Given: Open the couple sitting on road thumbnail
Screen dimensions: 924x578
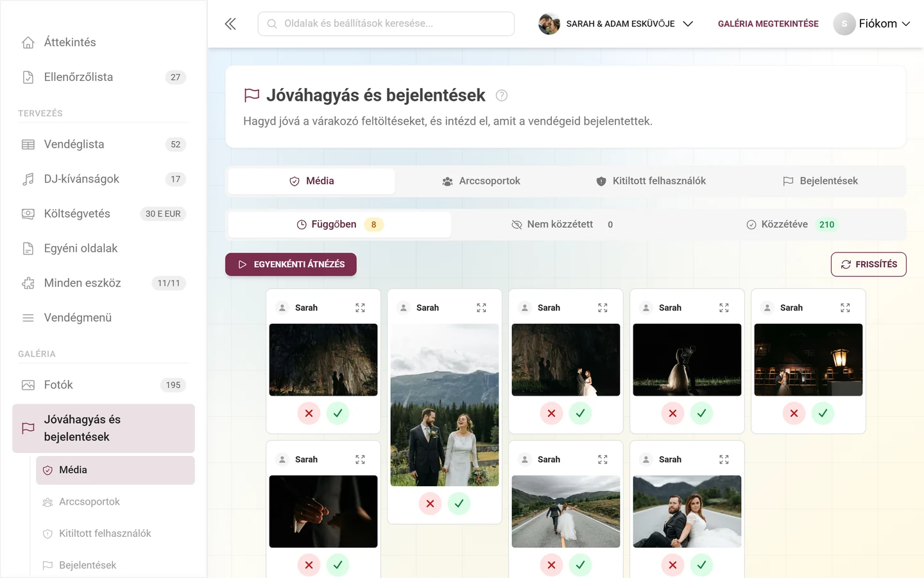Looking at the screenshot, I should [x=687, y=512].
